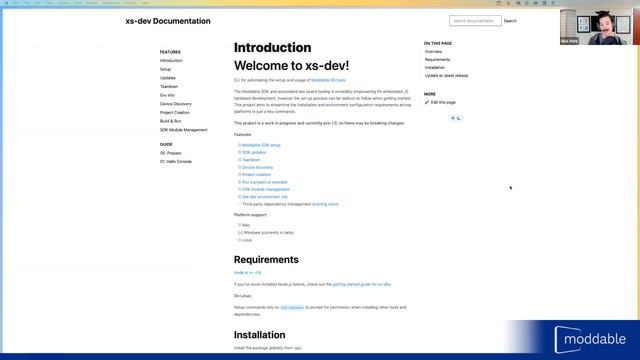Open the getting started guide for xs-dev link
Viewport: 640px width, 360px height.
[x=361, y=284]
